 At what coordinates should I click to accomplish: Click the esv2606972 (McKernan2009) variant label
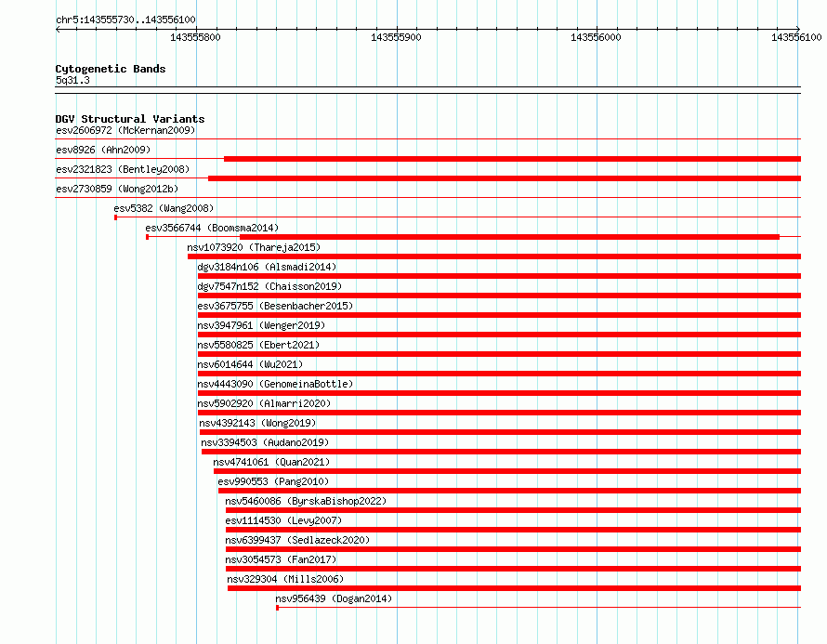click(125, 130)
